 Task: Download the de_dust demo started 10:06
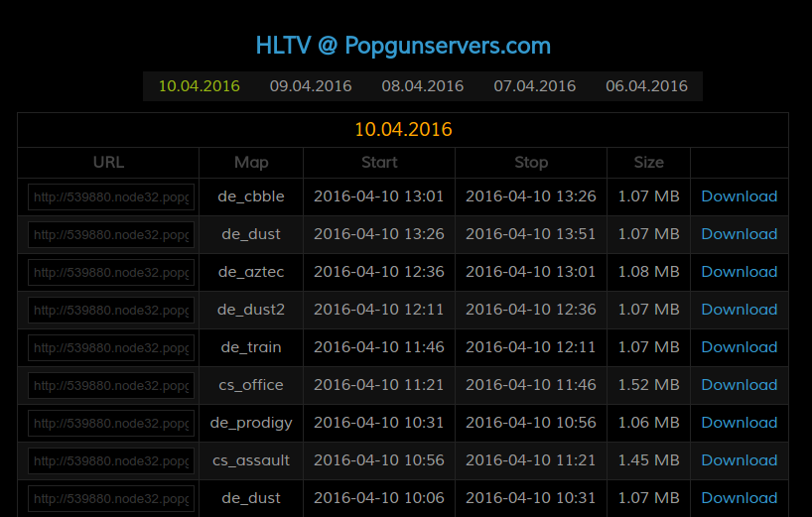coord(739,498)
